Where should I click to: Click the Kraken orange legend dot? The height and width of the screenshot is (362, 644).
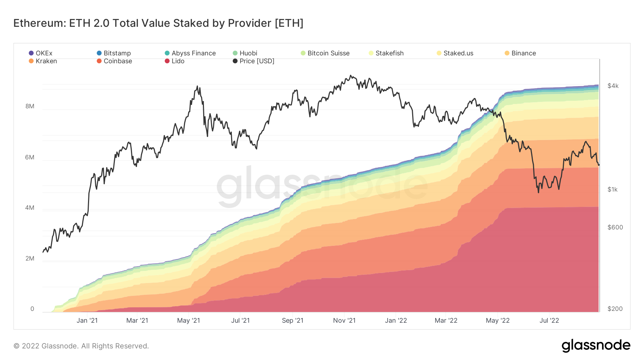(x=31, y=61)
